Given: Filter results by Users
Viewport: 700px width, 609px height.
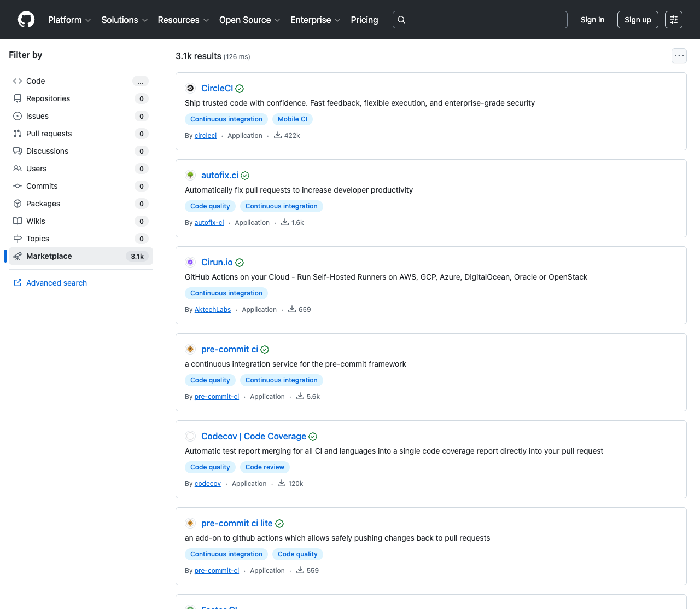Looking at the screenshot, I should tap(81, 169).
